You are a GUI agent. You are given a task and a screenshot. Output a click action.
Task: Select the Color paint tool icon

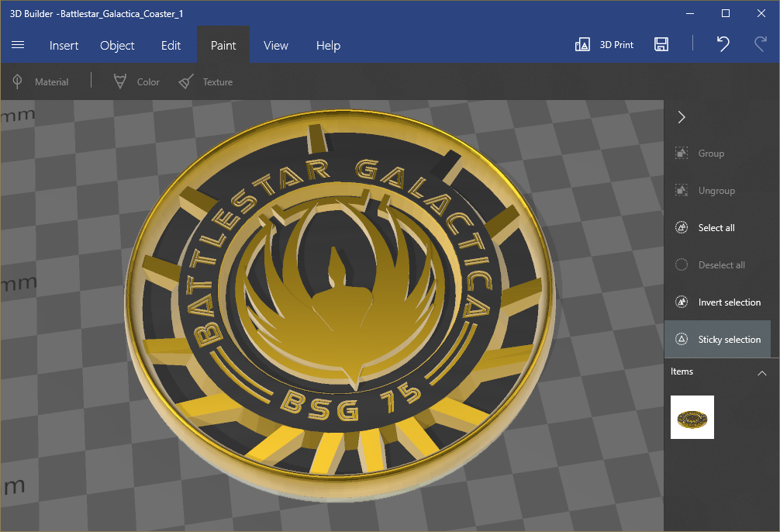click(x=120, y=81)
